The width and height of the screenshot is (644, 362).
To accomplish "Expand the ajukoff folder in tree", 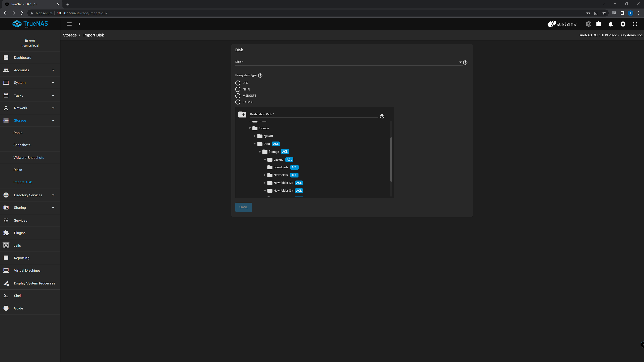I will (x=255, y=136).
